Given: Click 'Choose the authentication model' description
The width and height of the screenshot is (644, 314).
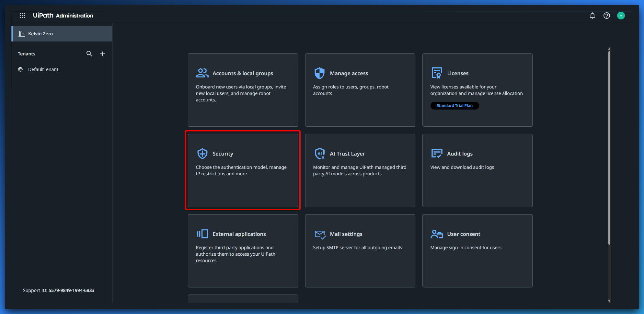Looking at the screenshot, I should (241, 170).
